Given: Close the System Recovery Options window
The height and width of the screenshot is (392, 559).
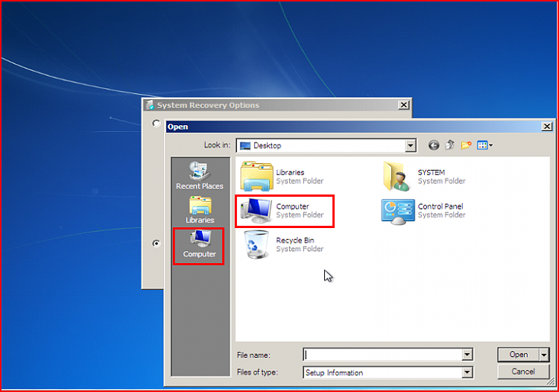Looking at the screenshot, I should pyautogui.click(x=403, y=105).
